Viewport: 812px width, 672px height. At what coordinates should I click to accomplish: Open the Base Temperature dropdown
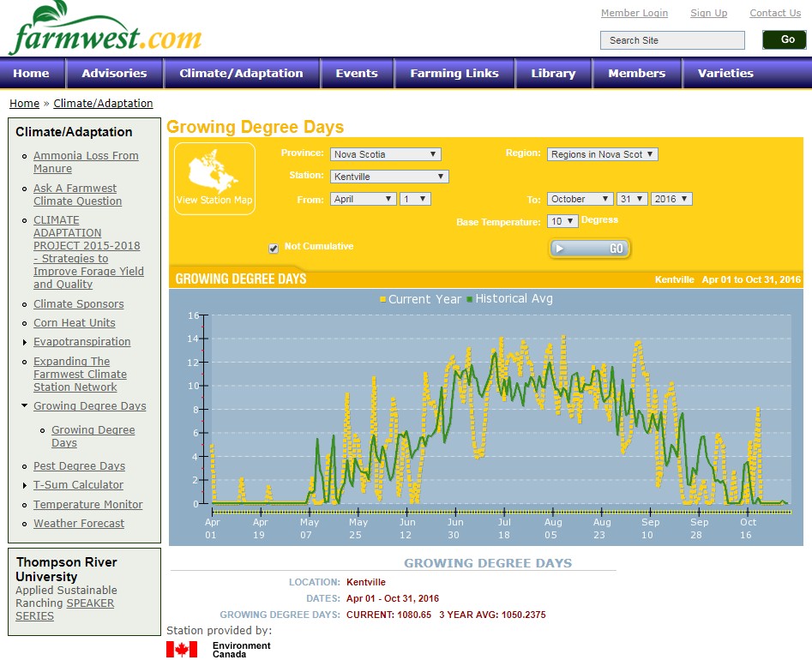point(562,221)
